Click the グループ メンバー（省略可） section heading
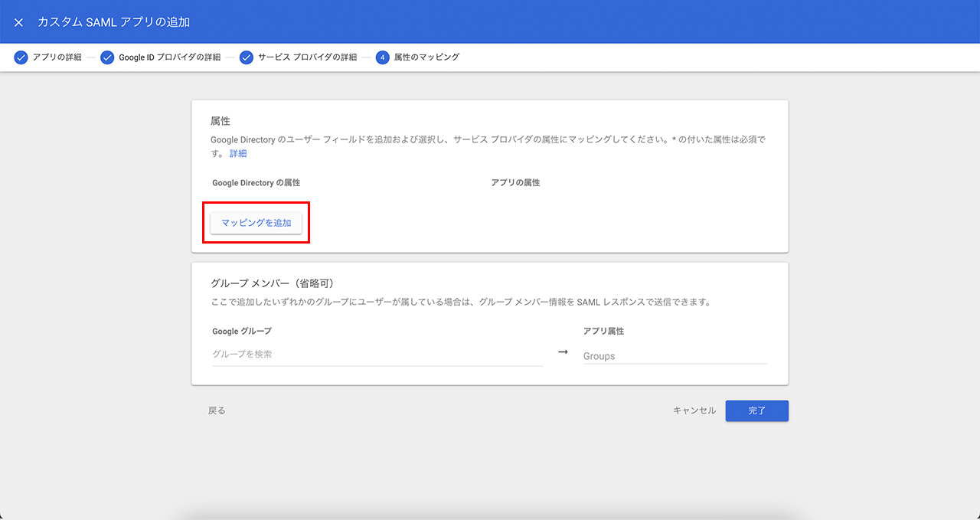The height and width of the screenshot is (520, 980). pyautogui.click(x=272, y=283)
